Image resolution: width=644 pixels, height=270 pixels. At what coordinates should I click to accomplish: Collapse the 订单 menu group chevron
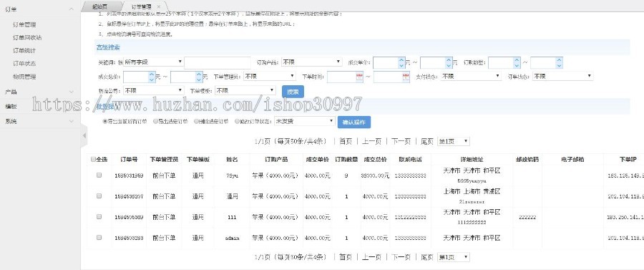point(72,9)
